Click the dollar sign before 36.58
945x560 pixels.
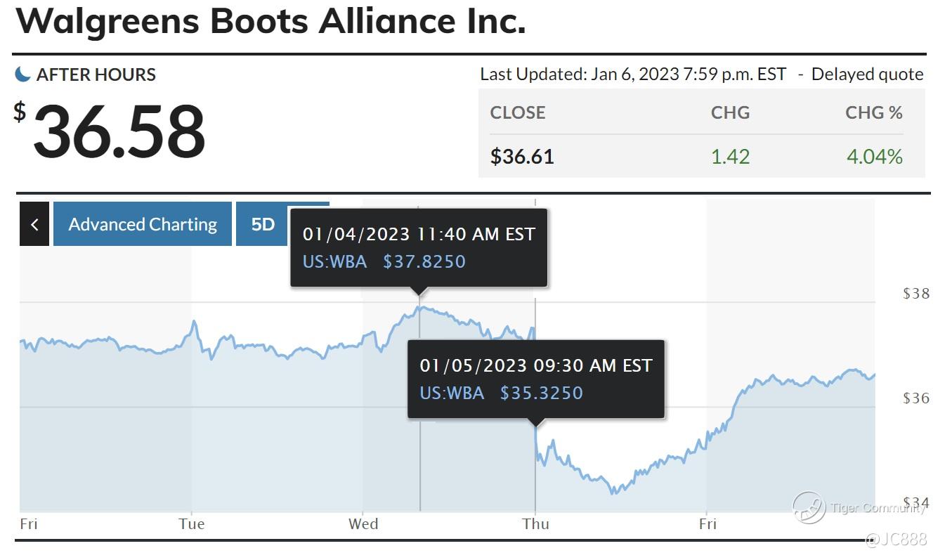tap(20, 111)
